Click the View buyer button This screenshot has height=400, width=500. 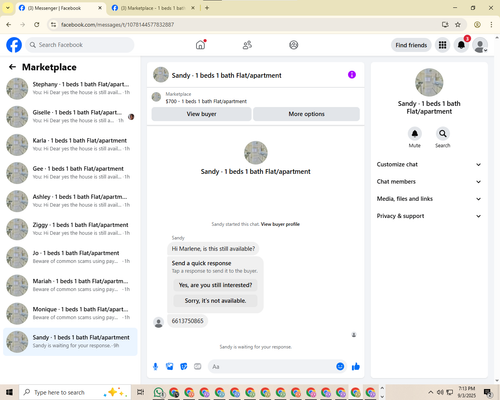(x=201, y=114)
